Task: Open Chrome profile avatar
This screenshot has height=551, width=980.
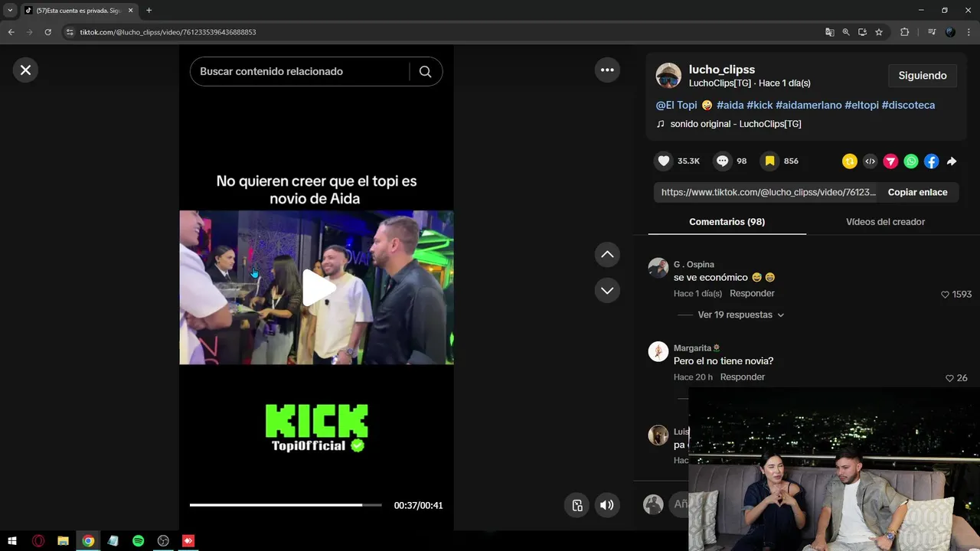Action: tap(950, 32)
